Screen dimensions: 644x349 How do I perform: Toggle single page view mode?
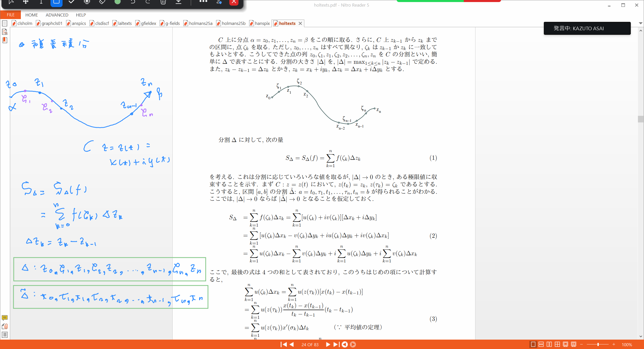pyautogui.click(x=533, y=344)
